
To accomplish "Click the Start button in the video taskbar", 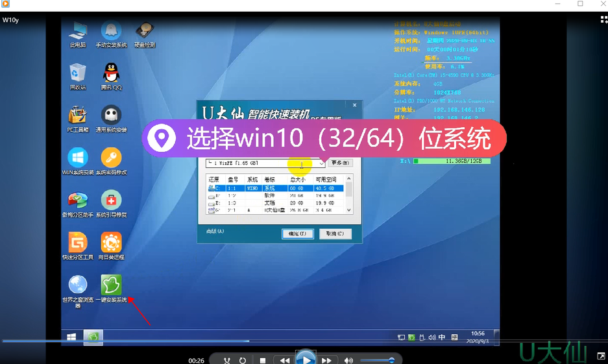I will [71, 337].
